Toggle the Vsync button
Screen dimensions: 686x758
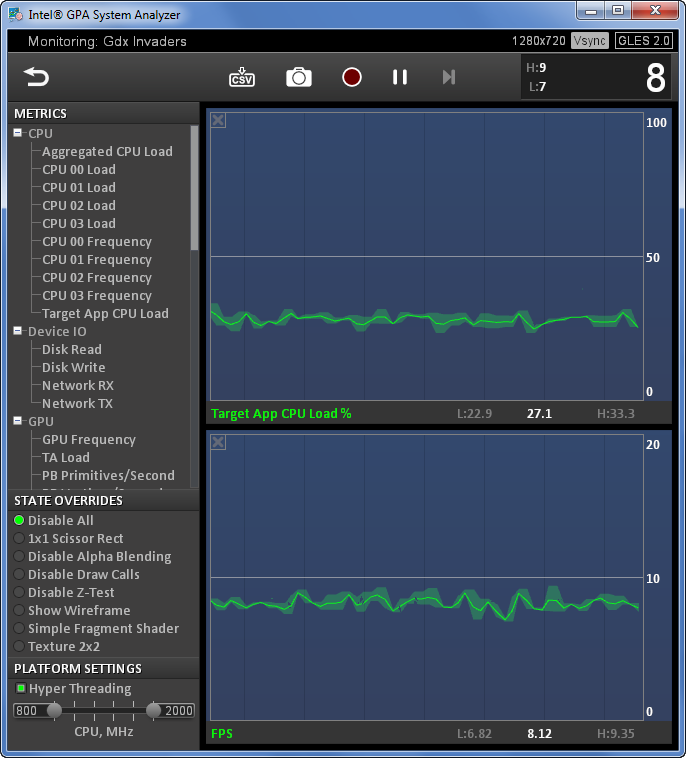tap(589, 41)
